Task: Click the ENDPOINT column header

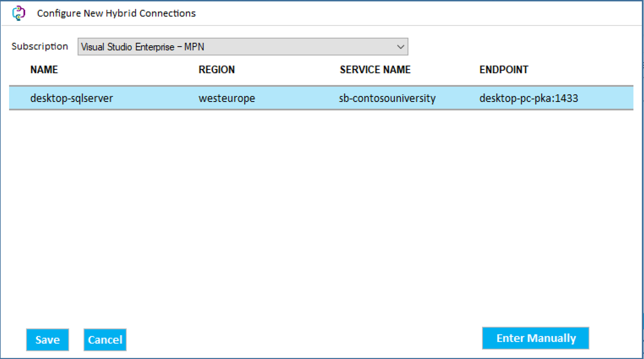Action: (x=504, y=69)
